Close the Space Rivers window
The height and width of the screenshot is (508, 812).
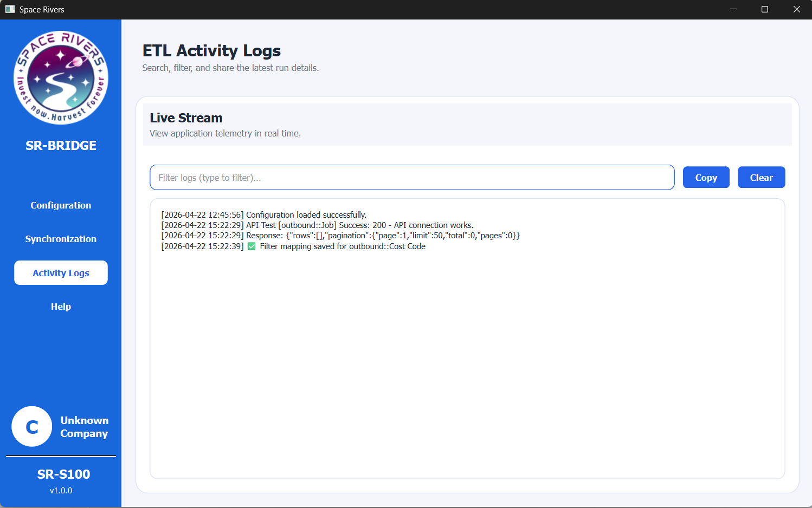pos(796,9)
